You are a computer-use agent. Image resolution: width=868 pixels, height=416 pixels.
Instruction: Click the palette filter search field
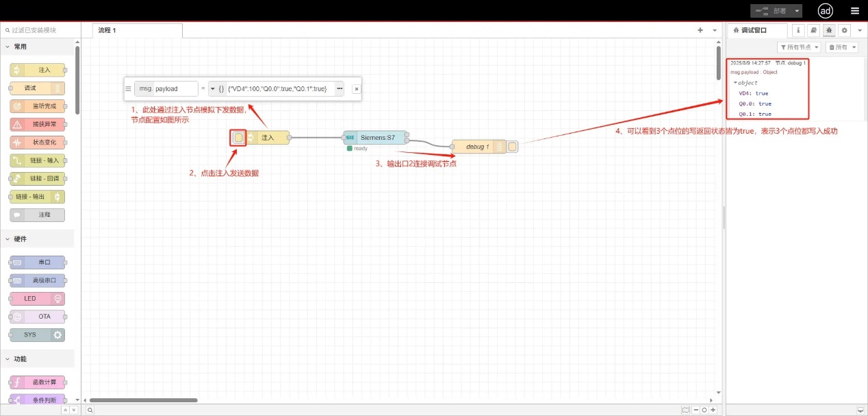pos(41,30)
